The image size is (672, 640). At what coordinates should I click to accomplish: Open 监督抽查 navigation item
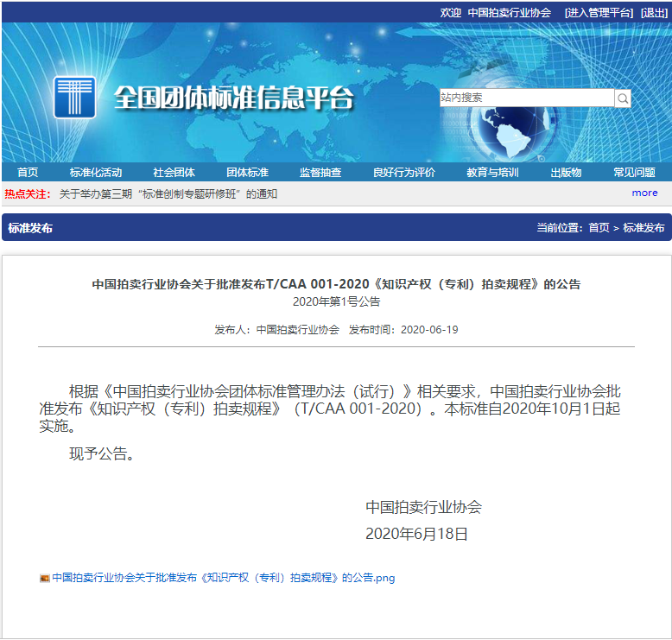320,173
